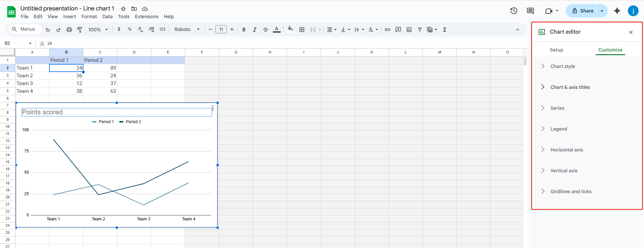Open the vertical align dropdown

pyautogui.click(x=346, y=30)
